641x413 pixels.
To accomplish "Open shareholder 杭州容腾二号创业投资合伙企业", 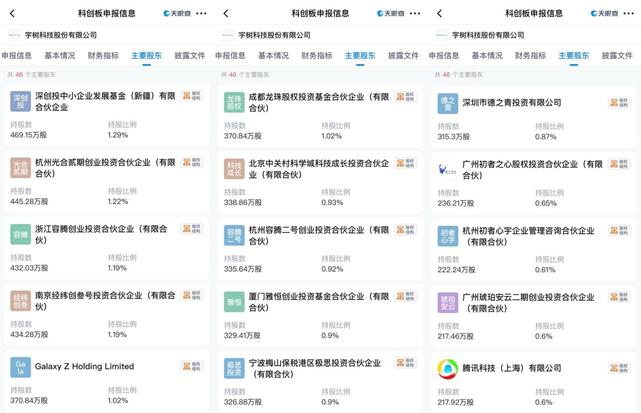I will coord(319,235).
